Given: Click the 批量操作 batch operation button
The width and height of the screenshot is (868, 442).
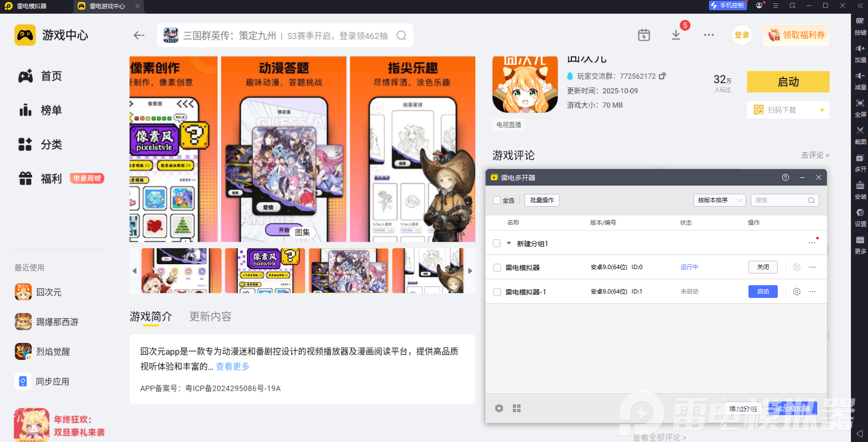Looking at the screenshot, I should pyautogui.click(x=542, y=200).
